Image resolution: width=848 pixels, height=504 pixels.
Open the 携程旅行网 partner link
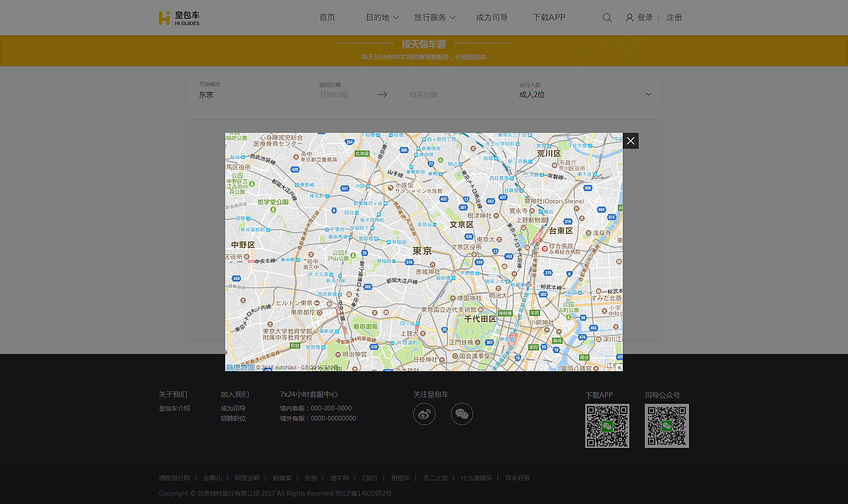174,478
